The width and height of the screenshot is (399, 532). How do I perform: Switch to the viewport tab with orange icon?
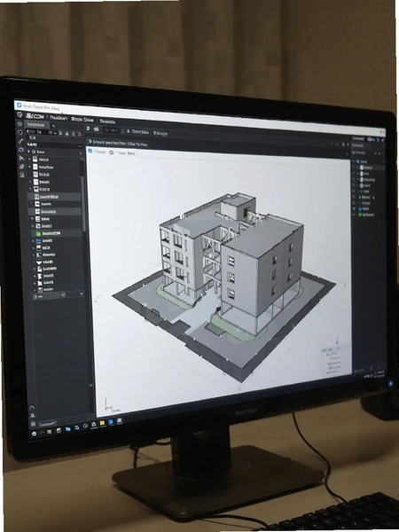click(x=122, y=153)
